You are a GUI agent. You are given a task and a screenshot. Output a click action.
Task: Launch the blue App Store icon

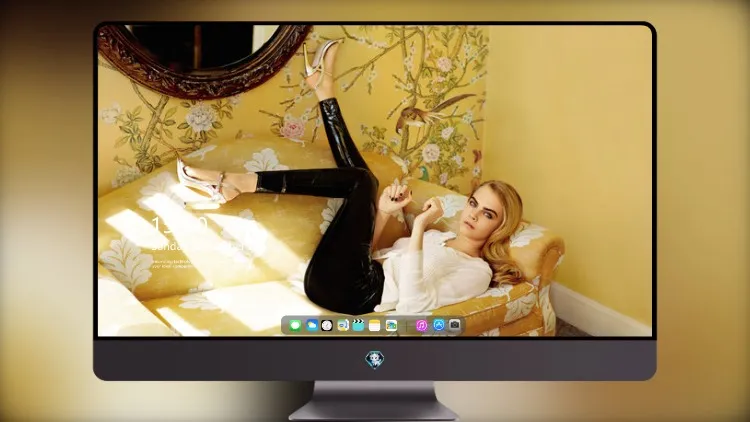[439, 325]
